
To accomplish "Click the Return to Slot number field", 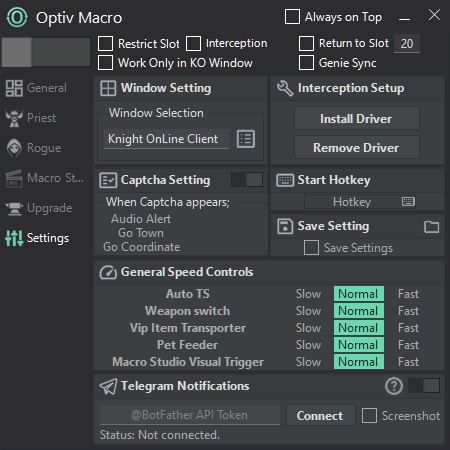I will click(x=407, y=43).
